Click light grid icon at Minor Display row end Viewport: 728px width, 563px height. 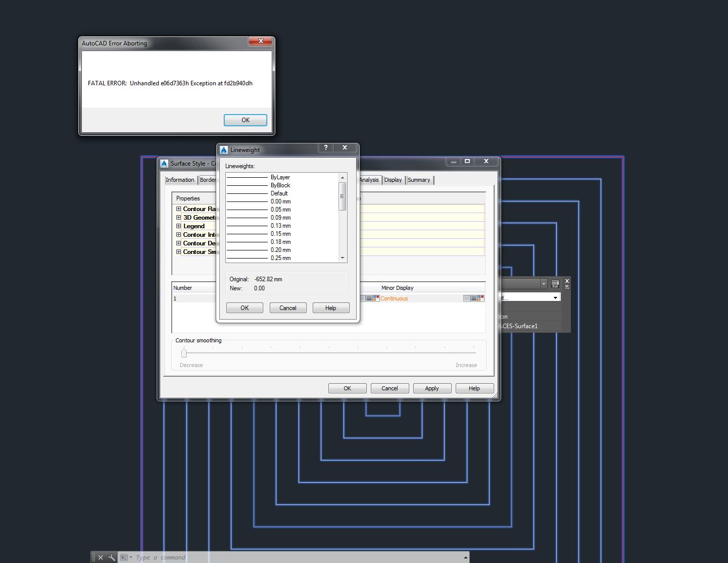pyautogui.click(x=467, y=298)
